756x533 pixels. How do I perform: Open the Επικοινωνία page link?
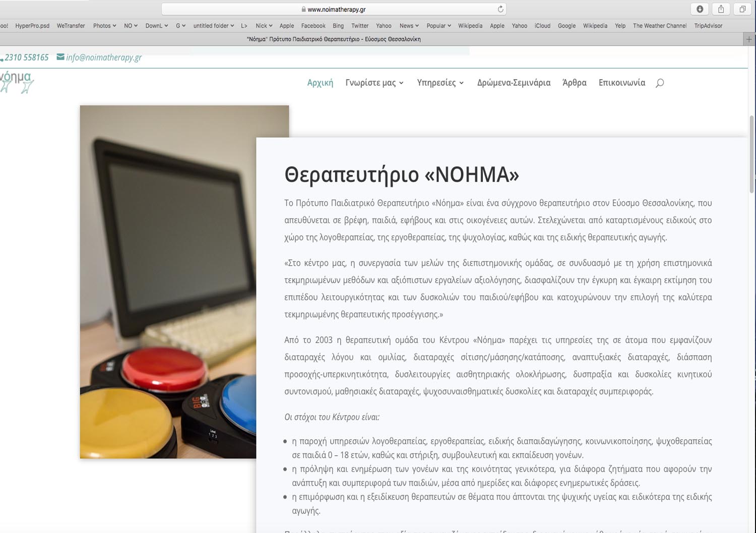coord(621,83)
